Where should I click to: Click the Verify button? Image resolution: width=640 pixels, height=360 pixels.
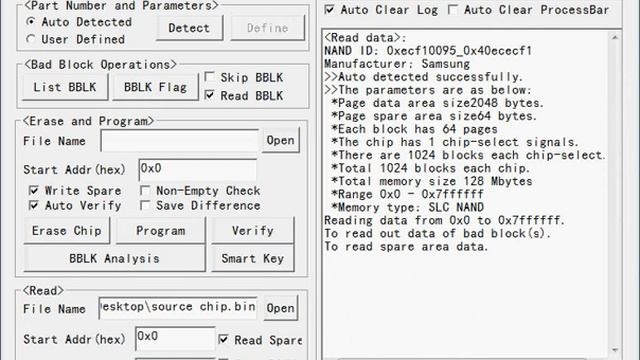pyautogui.click(x=253, y=231)
